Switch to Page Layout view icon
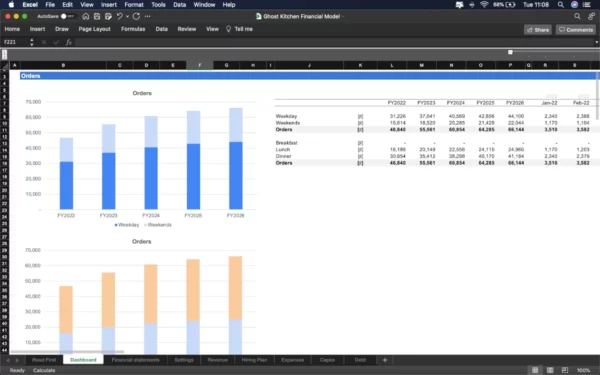 (x=550, y=370)
